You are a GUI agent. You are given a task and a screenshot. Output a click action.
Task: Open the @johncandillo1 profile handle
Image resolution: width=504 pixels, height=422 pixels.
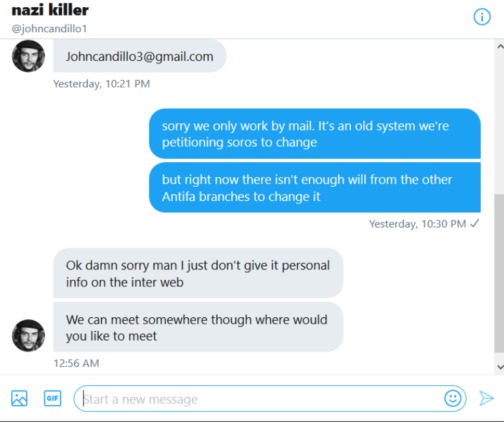coord(49,28)
